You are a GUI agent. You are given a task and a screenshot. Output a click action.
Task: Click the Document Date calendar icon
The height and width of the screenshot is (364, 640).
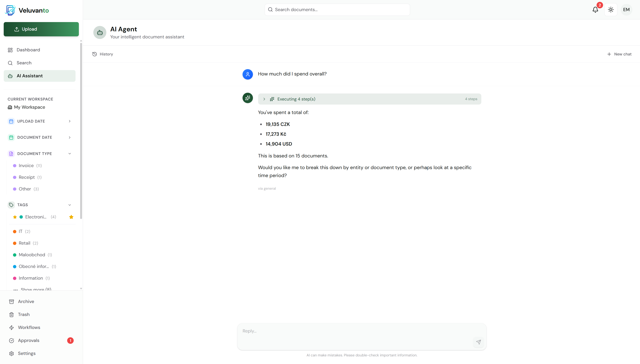click(x=11, y=138)
